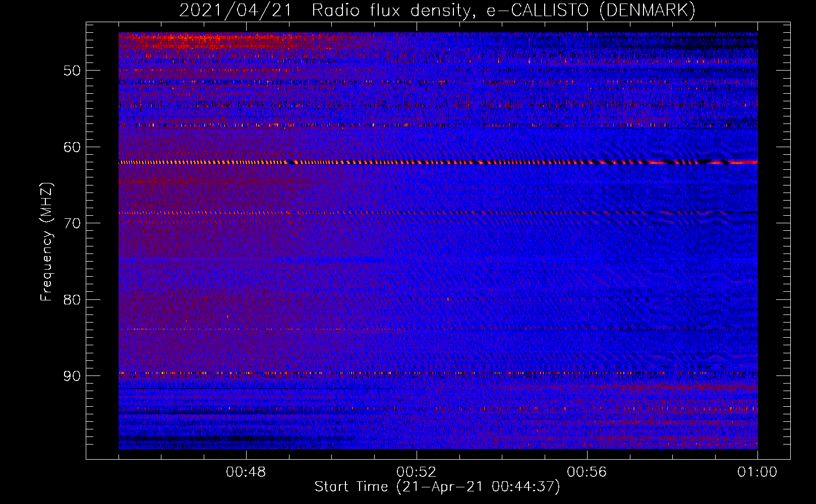This screenshot has width=816, height=504.
Task: Click the 50 frequency tick label
Action: coord(72,71)
